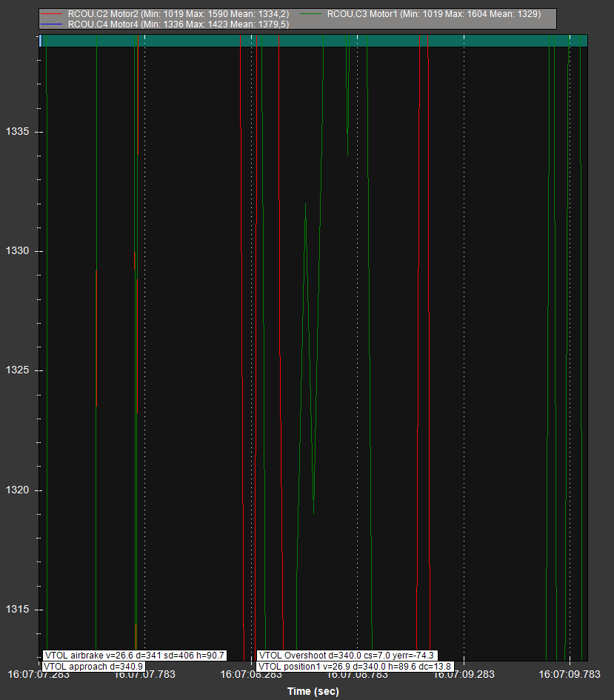Viewport: 614px width, 700px height.
Task: Click the 16:07:09.283 time axis label
Action: click(x=464, y=674)
